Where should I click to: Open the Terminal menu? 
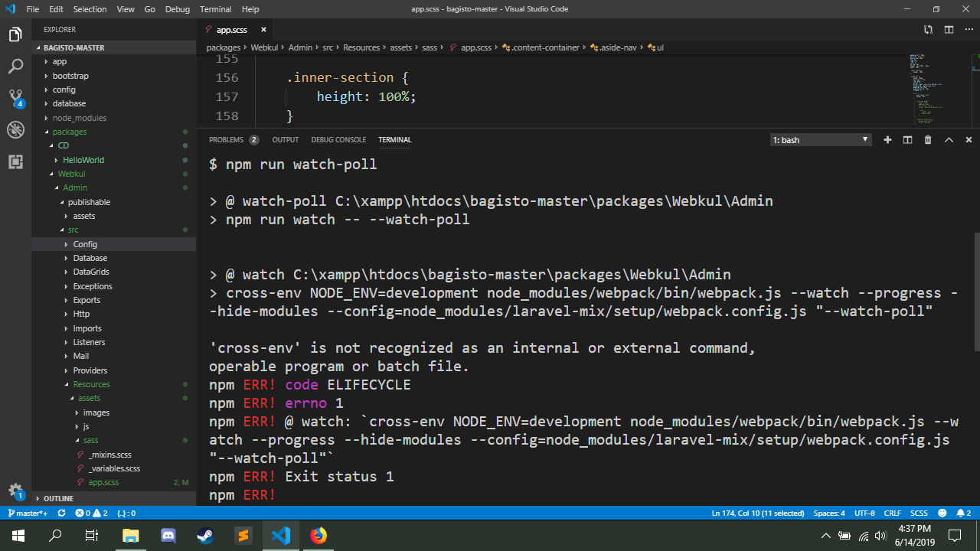pos(215,9)
